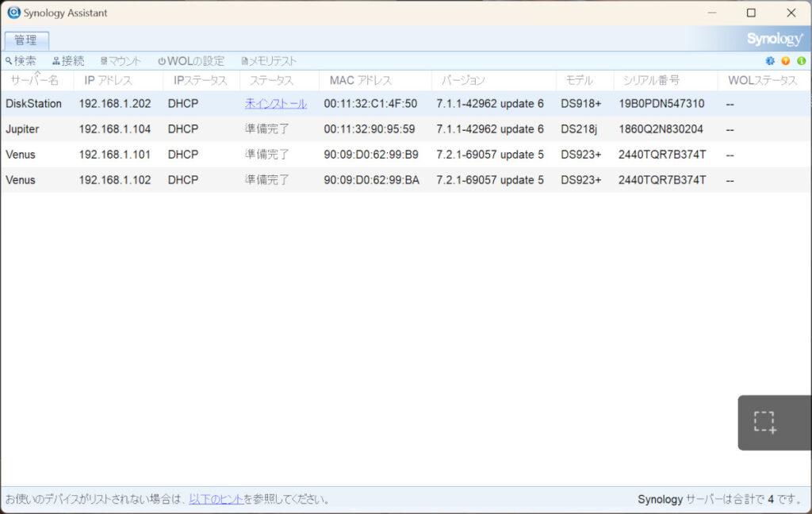Sort by the WOLステータス column header
Image resolution: width=812 pixels, height=514 pixels.
pyautogui.click(x=762, y=80)
